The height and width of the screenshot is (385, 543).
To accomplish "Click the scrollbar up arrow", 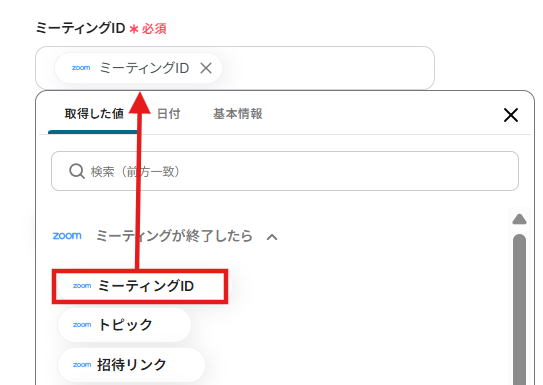I will (519, 219).
